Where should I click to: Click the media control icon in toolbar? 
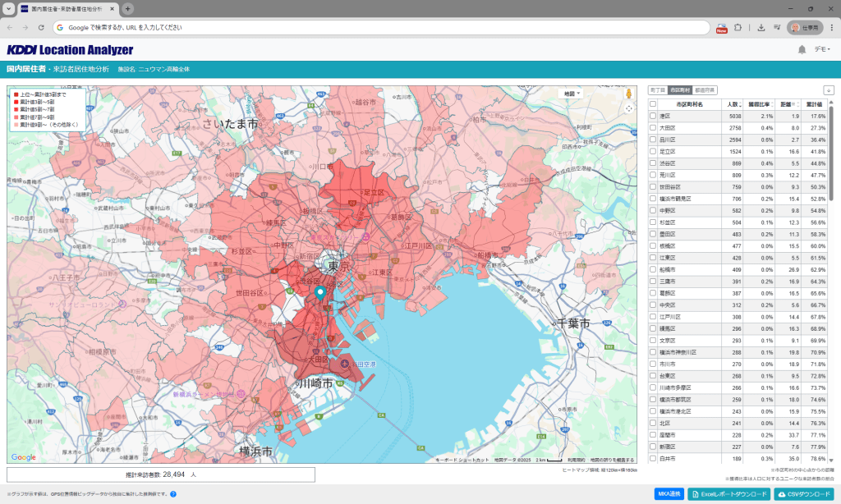[x=777, y=27]
